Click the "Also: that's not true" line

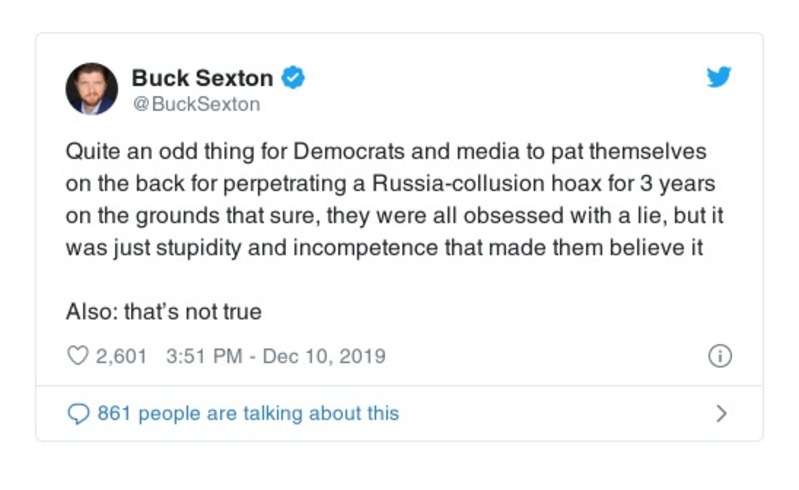click(x=164, y=311)
